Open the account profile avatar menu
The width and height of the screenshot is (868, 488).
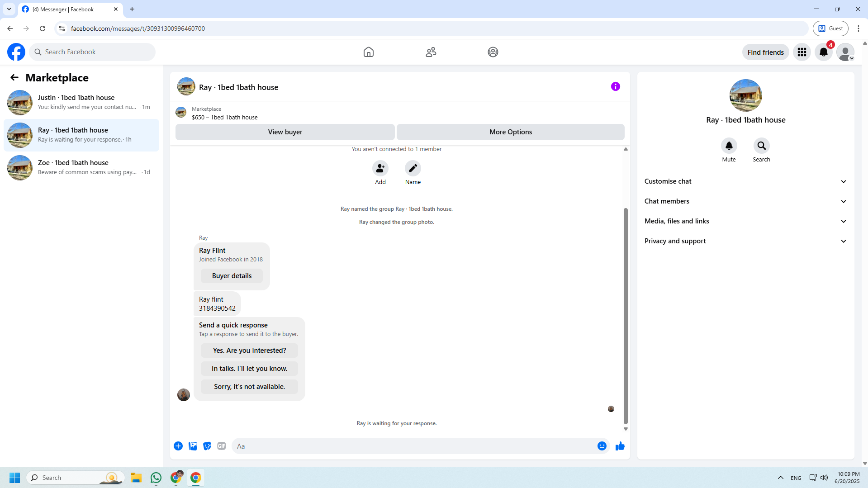pos(845,52)
